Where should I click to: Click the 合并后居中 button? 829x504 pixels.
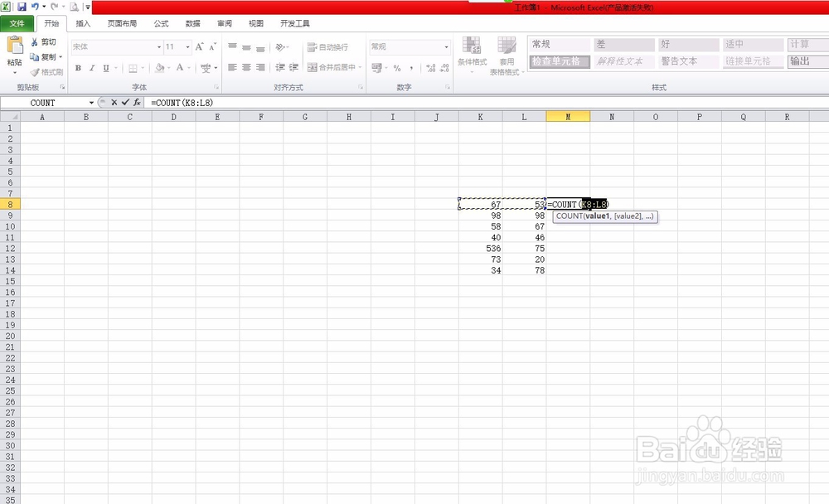(330, 65)
